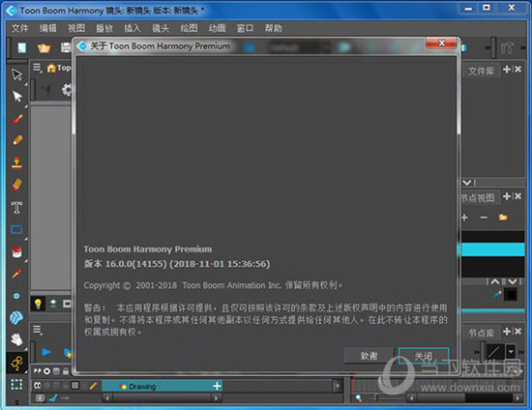Image resolution: width=532 pixels, height=410 pixels.
Task: Close the About dialog with red X
Action: (x=441, y=44)
